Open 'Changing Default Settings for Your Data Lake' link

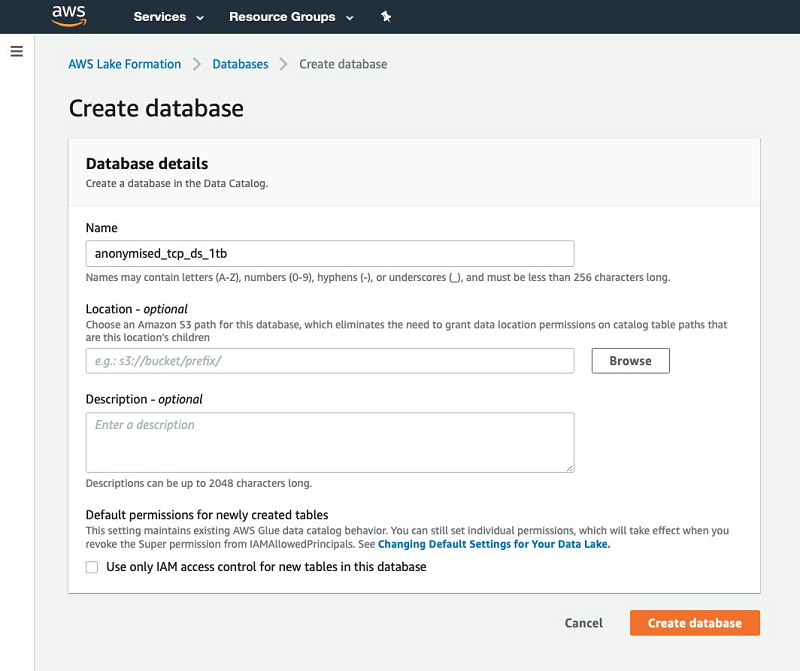[494, 545]
